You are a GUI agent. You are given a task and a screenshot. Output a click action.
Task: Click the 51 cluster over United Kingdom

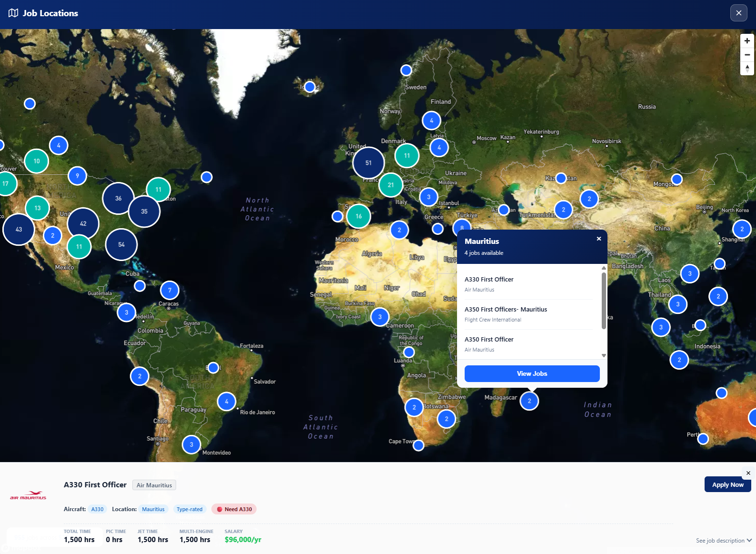[368, 163]
